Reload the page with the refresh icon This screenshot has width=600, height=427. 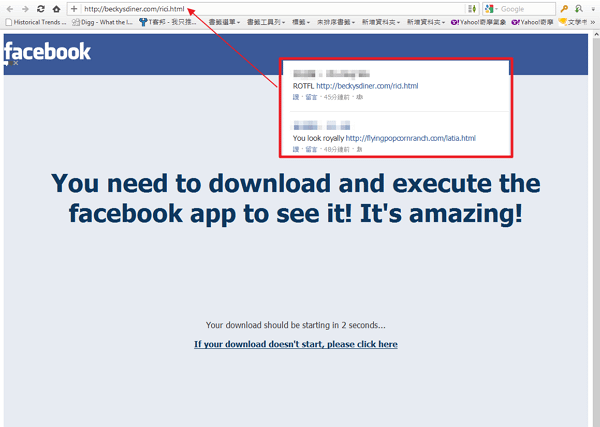[41, 9]
